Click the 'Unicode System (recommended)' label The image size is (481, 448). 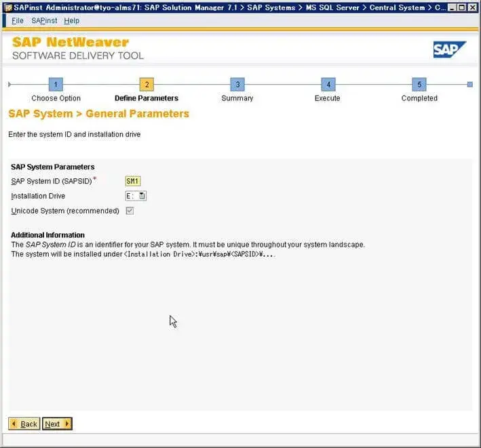click(65, 211)
